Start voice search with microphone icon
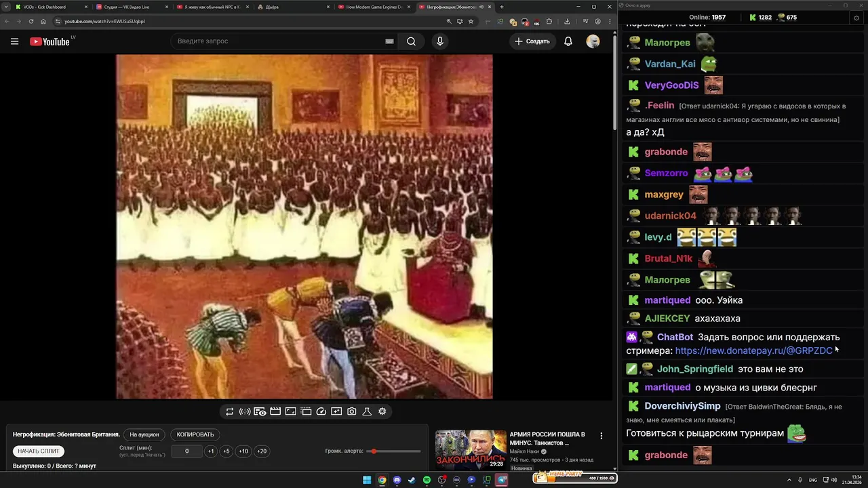 click(x=440, y=41)
